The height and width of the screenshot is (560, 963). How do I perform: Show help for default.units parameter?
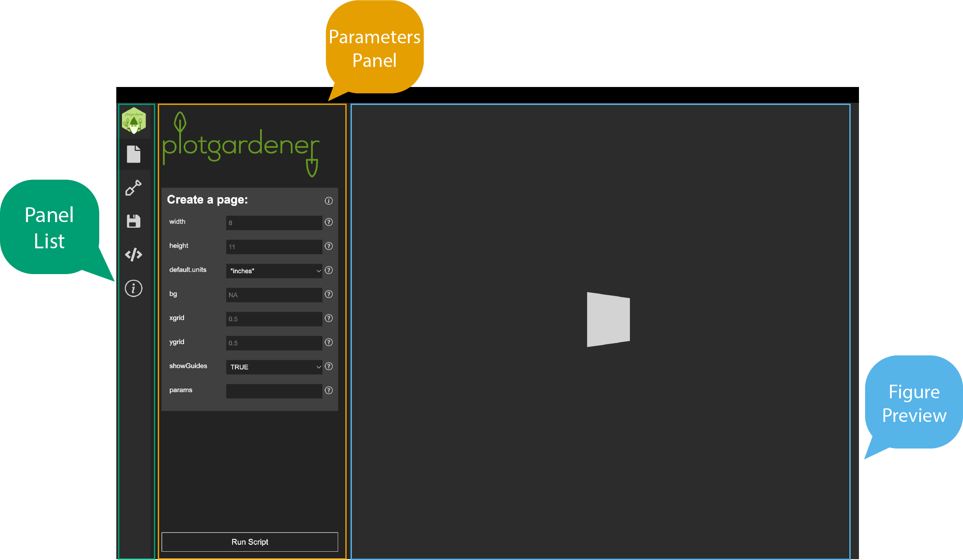(x=329, y=270)
